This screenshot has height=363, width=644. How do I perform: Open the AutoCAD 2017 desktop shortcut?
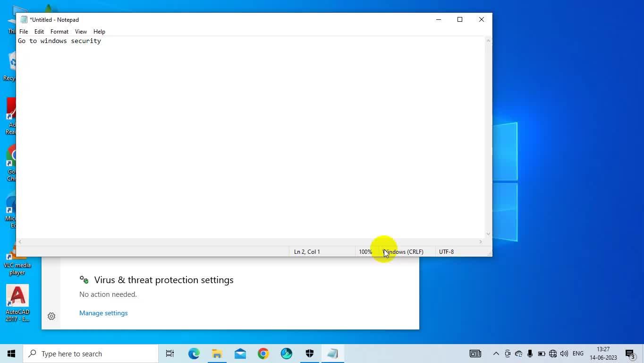pos(17,303)
